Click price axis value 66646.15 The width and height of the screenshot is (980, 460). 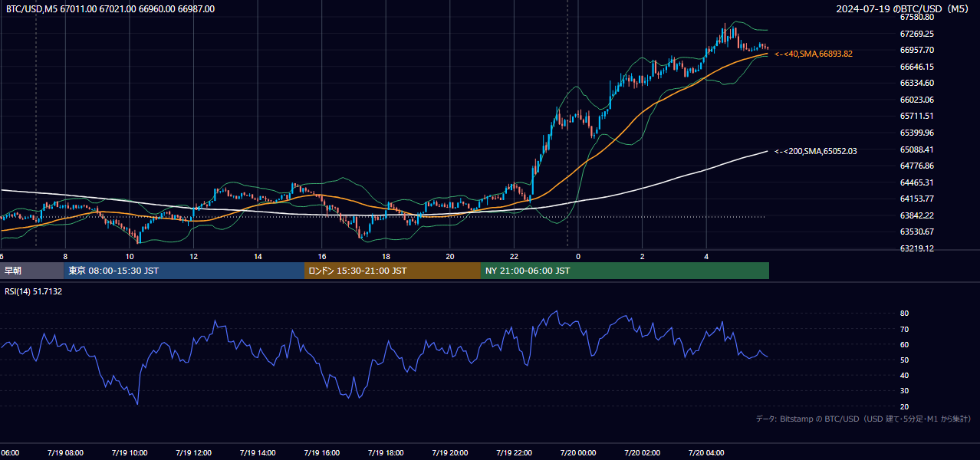[917, 67]
